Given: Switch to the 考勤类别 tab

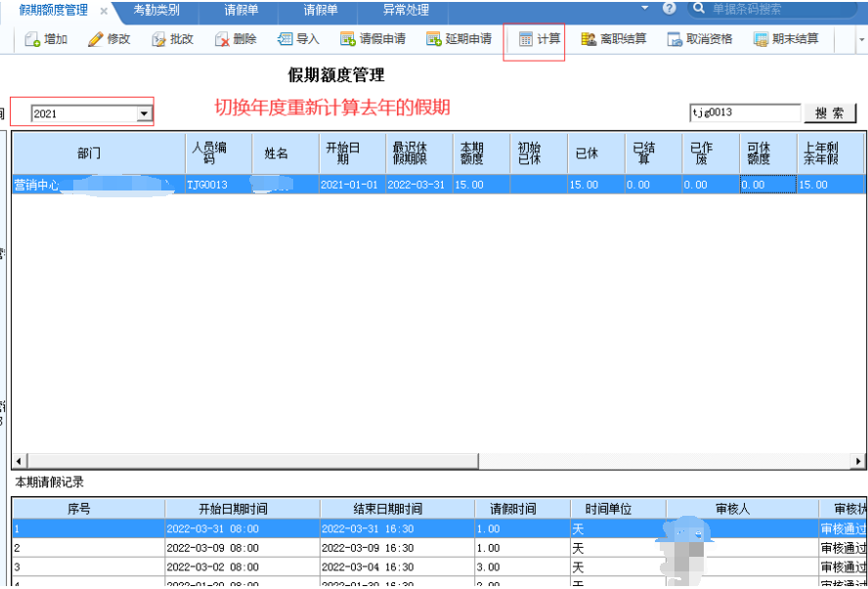Looking at the screenshot, I should tap(156, 10).
